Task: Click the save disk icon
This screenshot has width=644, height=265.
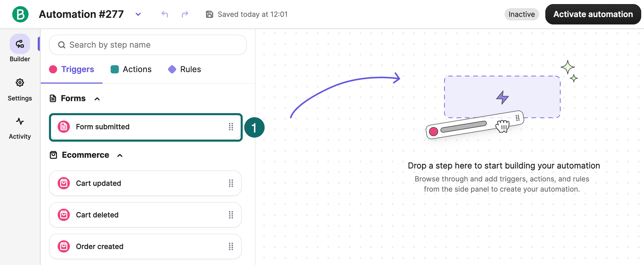Action: (x=209, y=14)
